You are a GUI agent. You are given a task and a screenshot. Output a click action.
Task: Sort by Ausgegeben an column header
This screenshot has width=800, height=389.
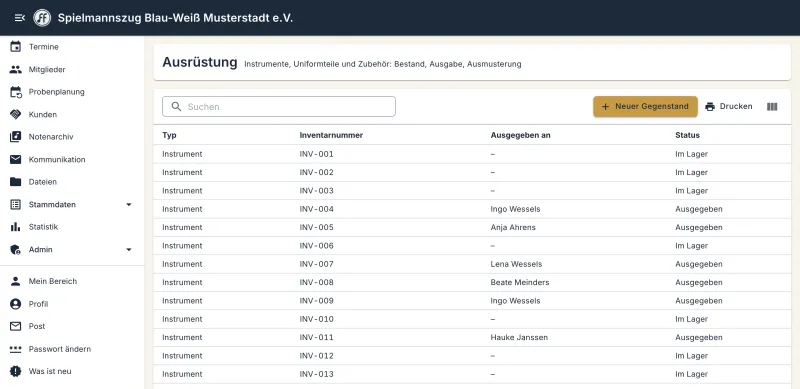520,135
